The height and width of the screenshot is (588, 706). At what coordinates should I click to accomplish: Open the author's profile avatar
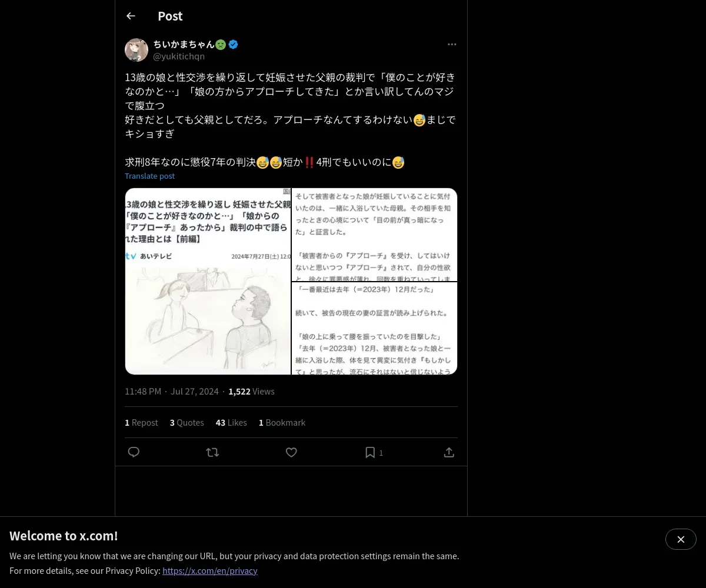(x=136, y=50)
